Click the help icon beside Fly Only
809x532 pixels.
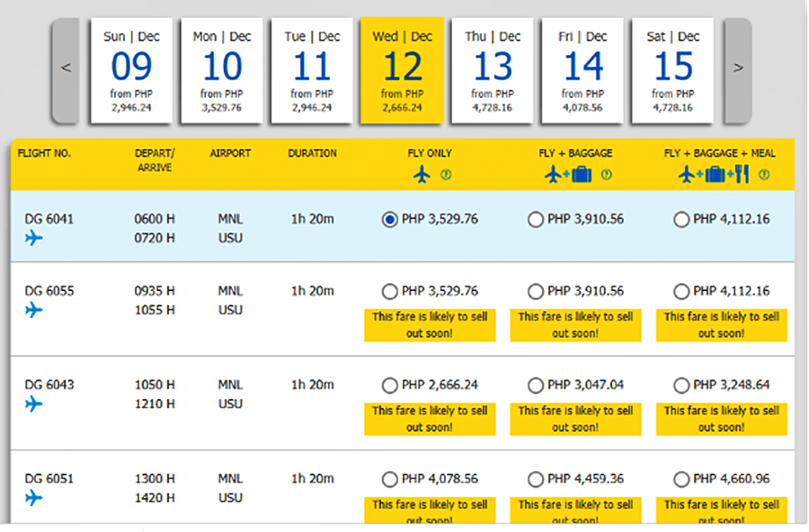[446, 174]
